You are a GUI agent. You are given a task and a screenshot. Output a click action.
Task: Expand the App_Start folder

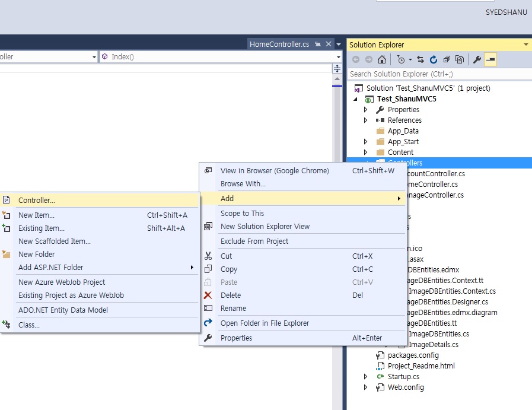[366, 142]
